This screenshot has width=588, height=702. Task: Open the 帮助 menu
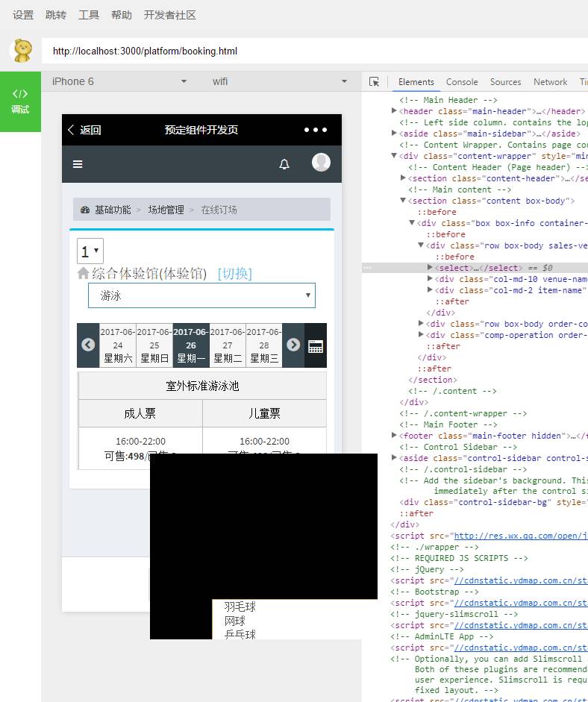[122, 15]
